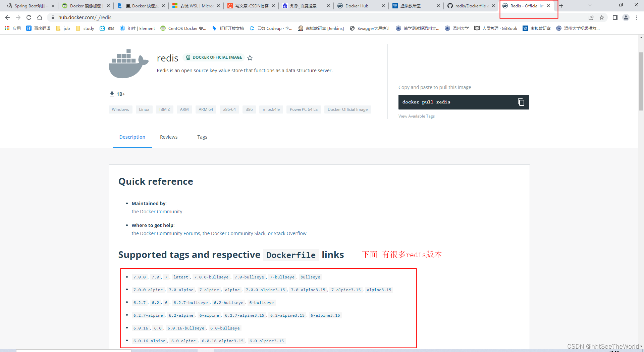Click the vertical page scrollbar thumb
Image resolution: width=644 pixels, height=352 pixels.
641,81
